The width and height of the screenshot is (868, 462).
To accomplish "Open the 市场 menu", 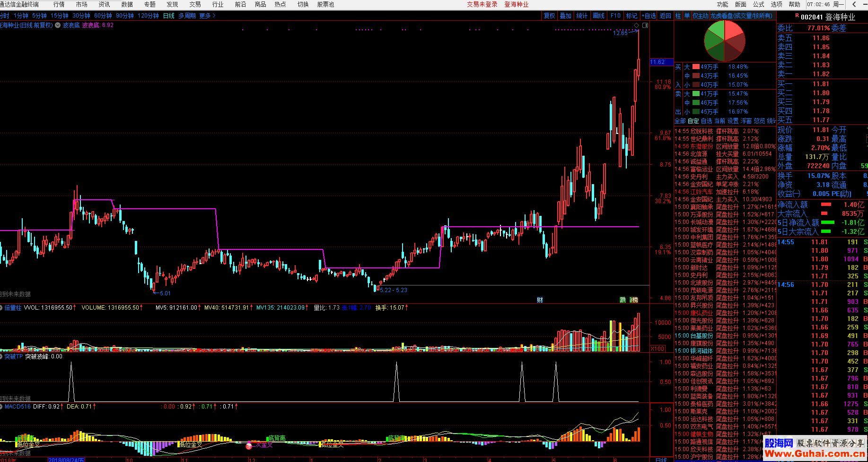I will (x=81, y=4).
